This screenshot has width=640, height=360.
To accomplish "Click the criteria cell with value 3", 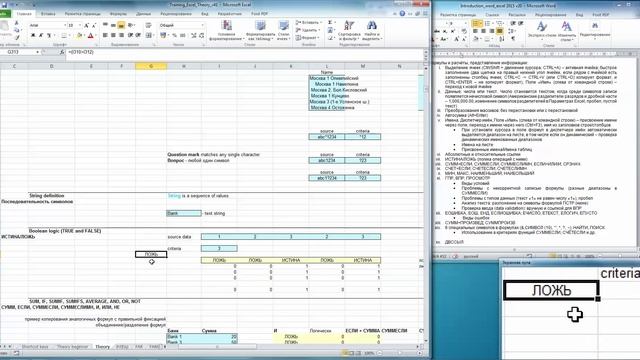I will [x=219, y=248].
